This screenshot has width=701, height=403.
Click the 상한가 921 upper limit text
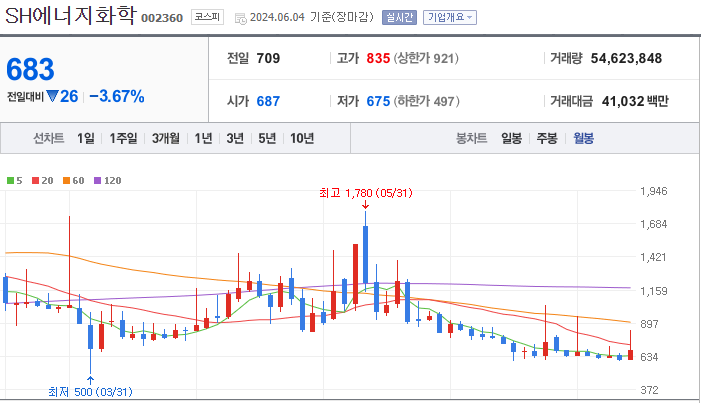pyautogui.click(x=426, y=58)
